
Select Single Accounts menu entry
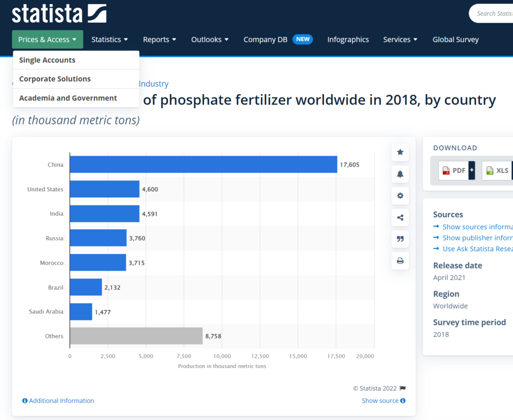click(x=47, y=60)
